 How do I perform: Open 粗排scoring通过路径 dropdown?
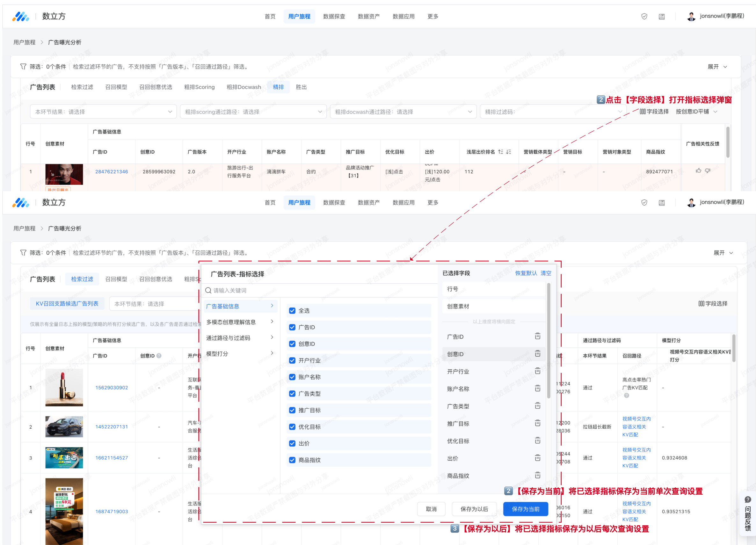(253, 112)
